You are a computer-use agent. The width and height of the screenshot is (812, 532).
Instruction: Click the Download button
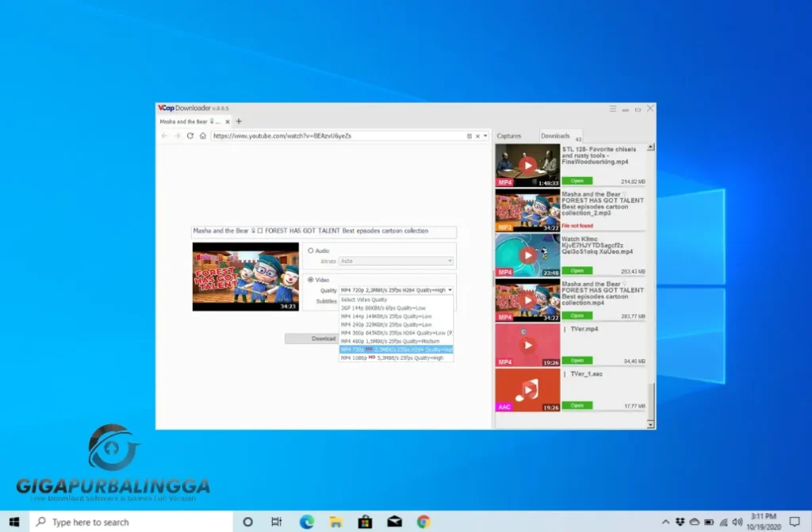click(324, 339)
